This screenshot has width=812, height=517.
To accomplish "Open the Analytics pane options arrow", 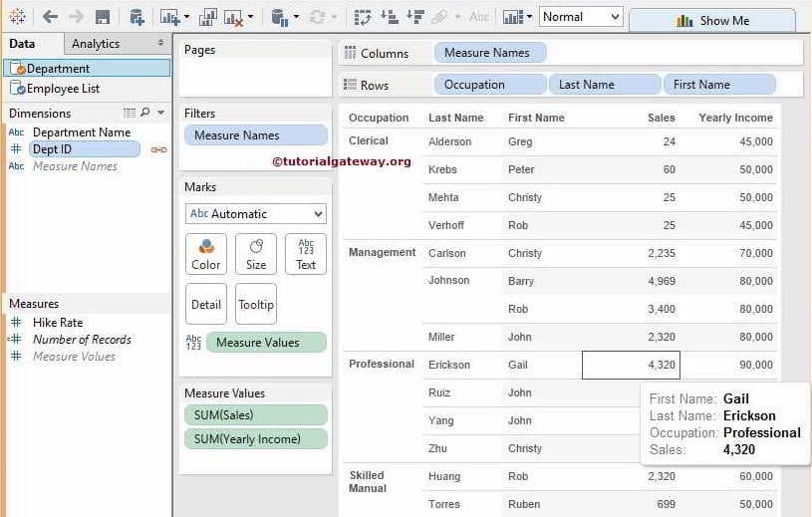I will tap(161, 43).
